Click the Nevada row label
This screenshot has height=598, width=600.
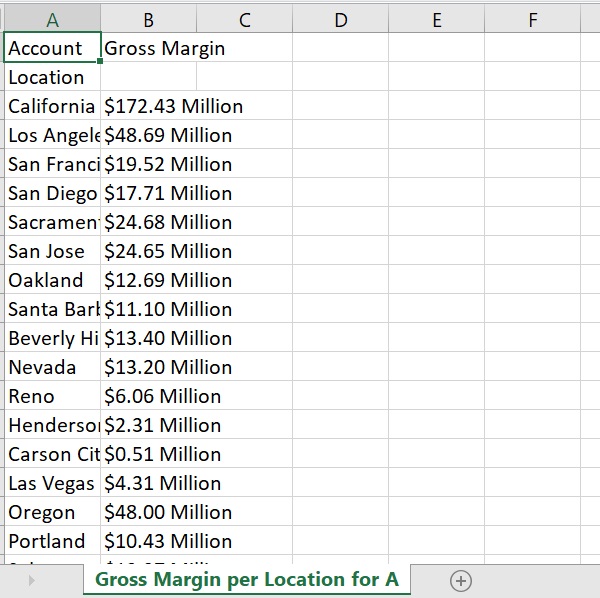tap(52, 367)
